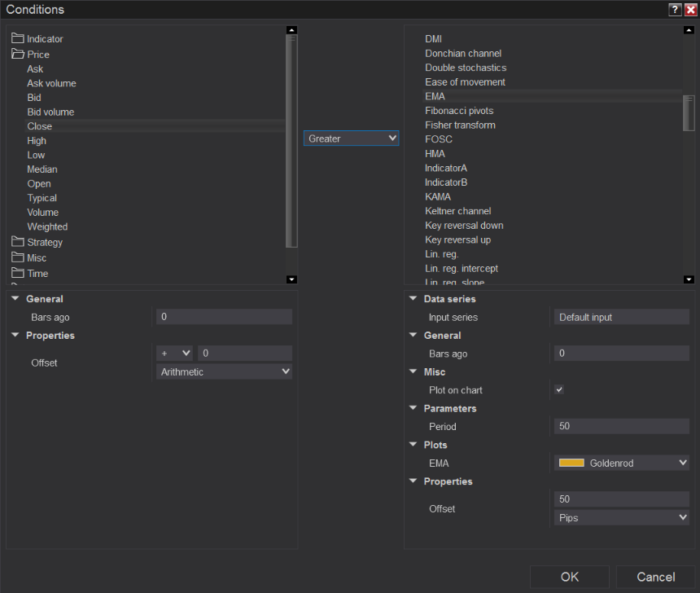Click the right list scroll down arrow
Screen dimensions: 700x593
(x=689, y=279)
